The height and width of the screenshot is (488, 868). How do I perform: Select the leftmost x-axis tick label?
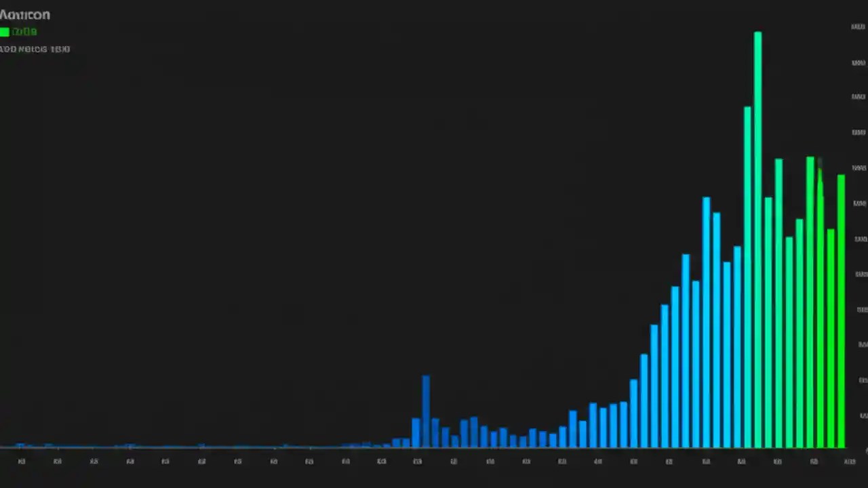click(x=21, y=462)
